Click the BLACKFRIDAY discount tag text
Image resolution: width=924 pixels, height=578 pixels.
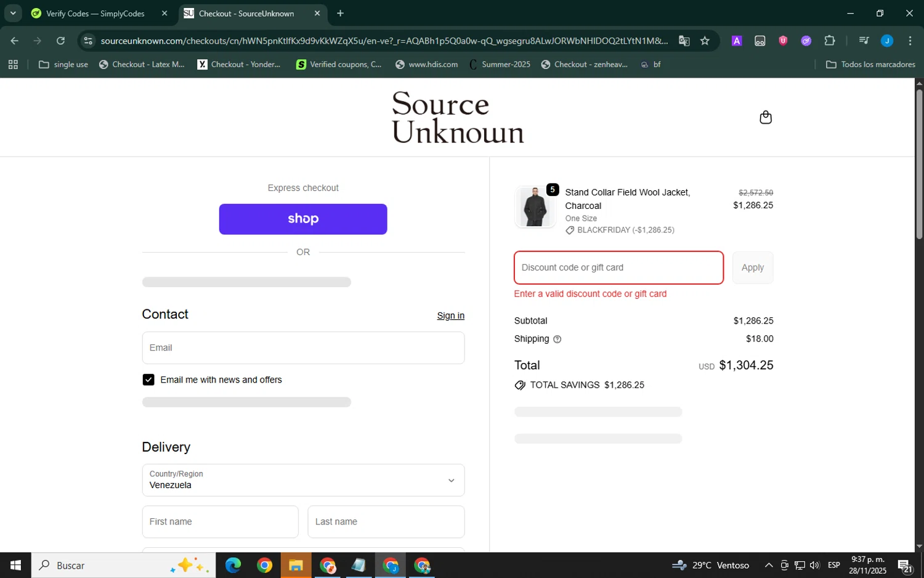pos(625,230)
